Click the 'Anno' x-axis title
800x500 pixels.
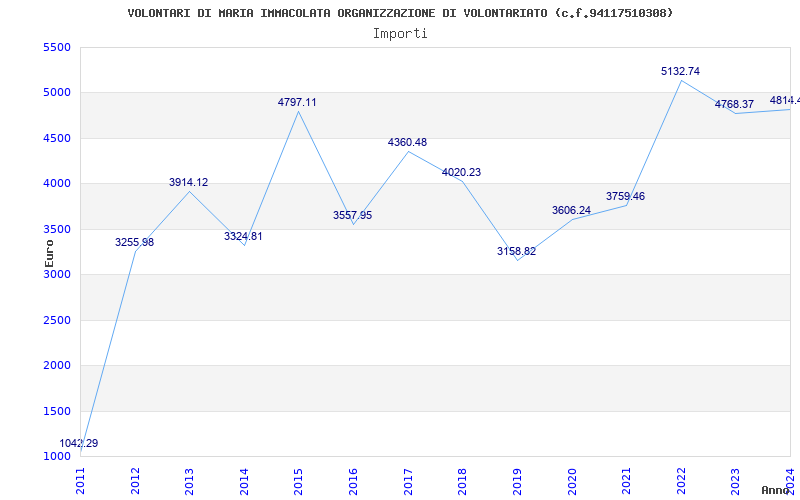pyautogui.click(x=776, y=491)
